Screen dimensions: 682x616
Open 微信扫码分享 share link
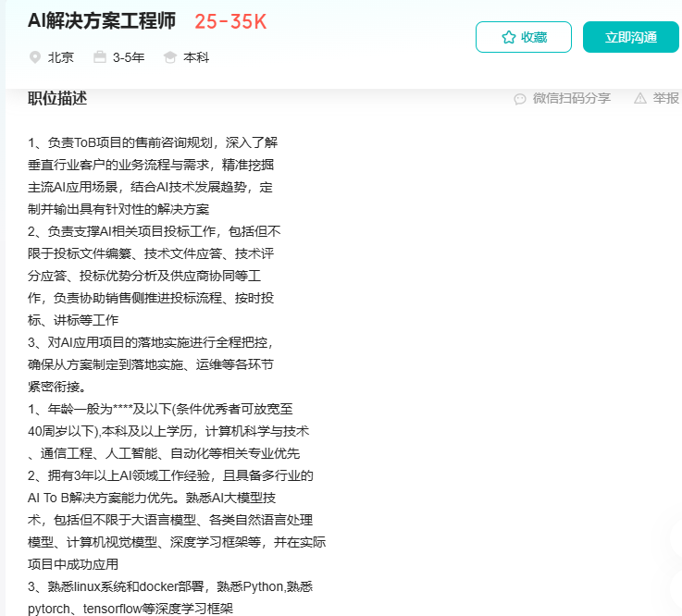coord(563,99)
